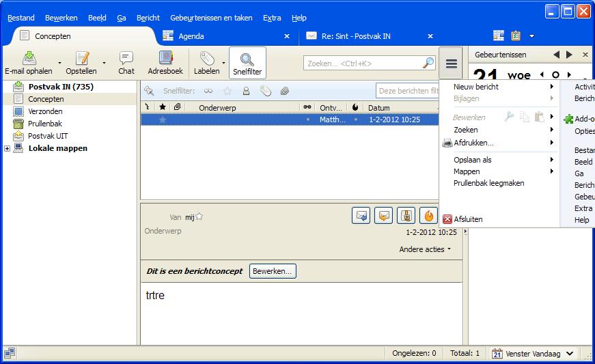Click the Chat toolbar icon

(126, 59)
